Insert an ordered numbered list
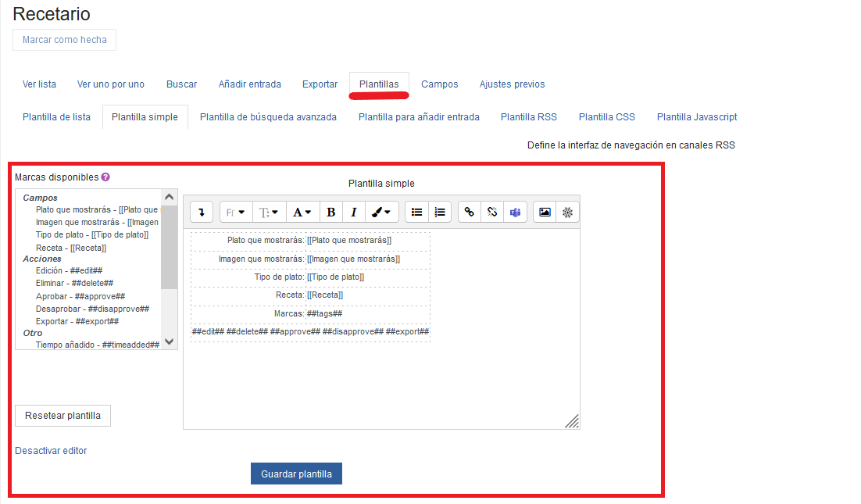 (440, 212)
